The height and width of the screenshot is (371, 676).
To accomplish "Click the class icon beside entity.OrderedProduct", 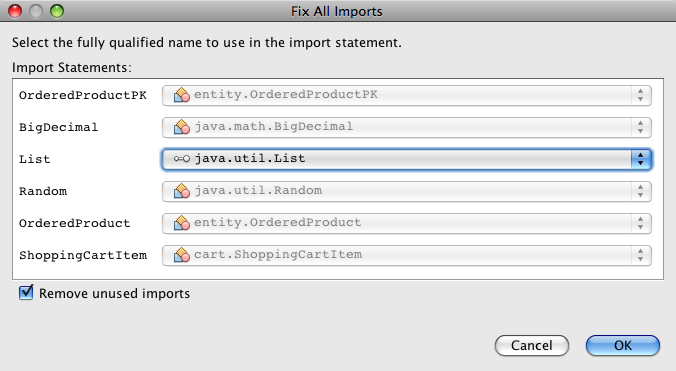I will tap(182, 223).
